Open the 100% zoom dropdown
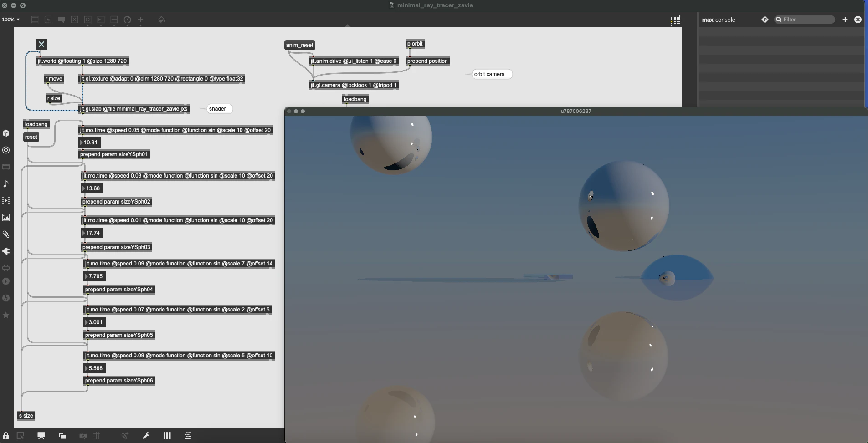Screen dimensions: 868x443 click(10, 20)
